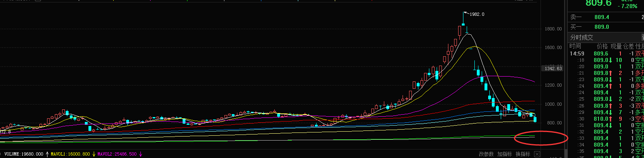Screen dimensions: 644x158
Task: Open the 分时成交 tab header
Action: (x=582, y=37)
